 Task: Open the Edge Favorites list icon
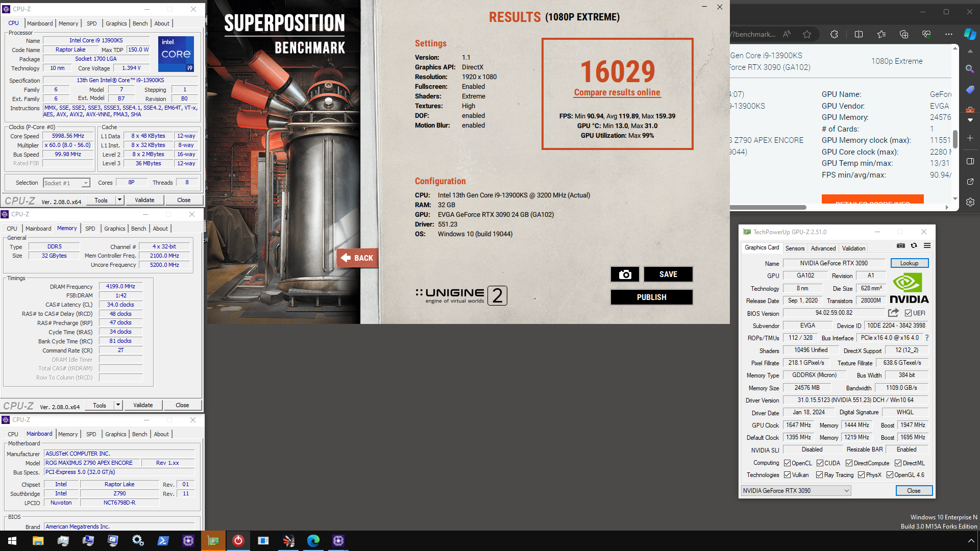pos(881,34)
